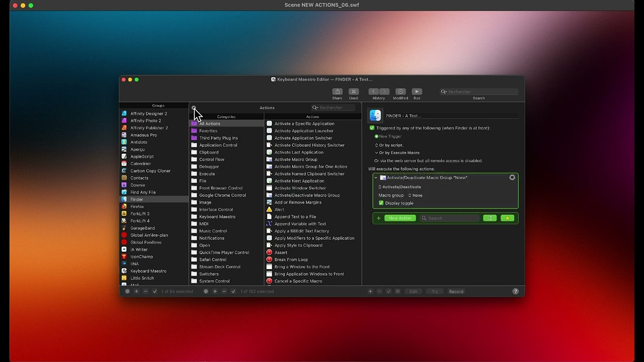Click the Edit button
The height and width of the screenshot is (362, 644).
[x=413, y=292]
